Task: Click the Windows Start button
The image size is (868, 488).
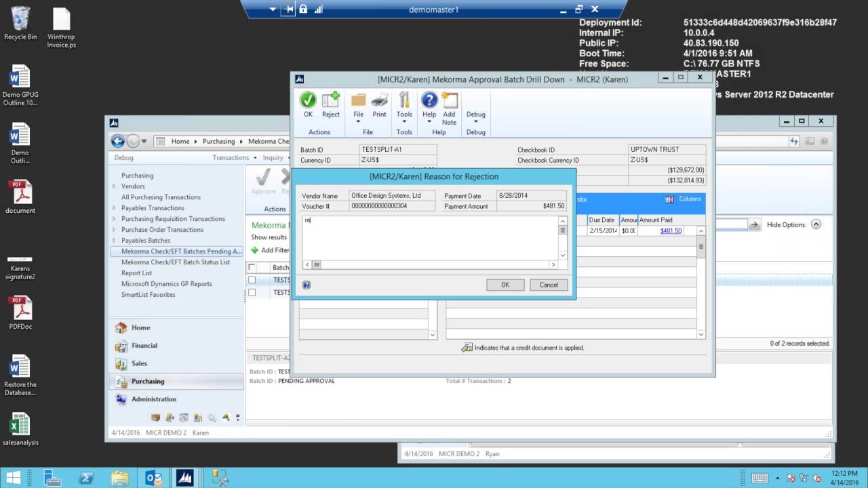Action: (13, 478)
